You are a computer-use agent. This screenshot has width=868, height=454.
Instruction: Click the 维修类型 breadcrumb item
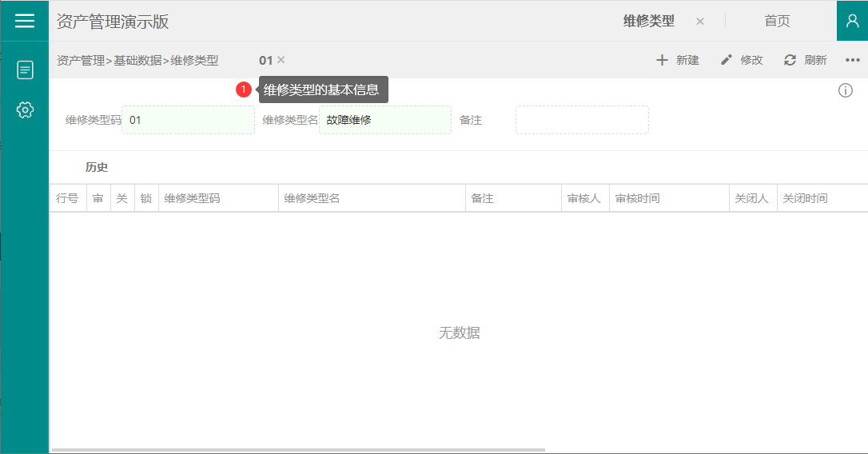[x=194, y=61]
